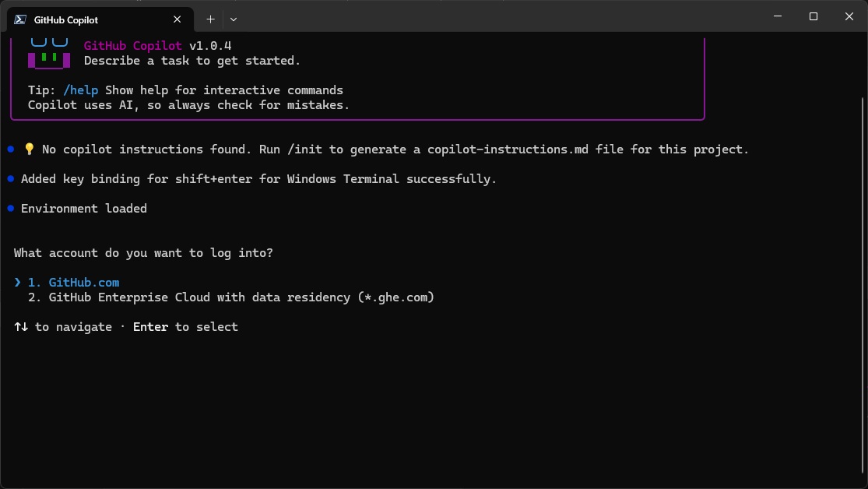Image resolution: width=868 pixels, height=489 pixels.
Task: Open a new terminal tab with plus
Action: (x=210, y=19)
